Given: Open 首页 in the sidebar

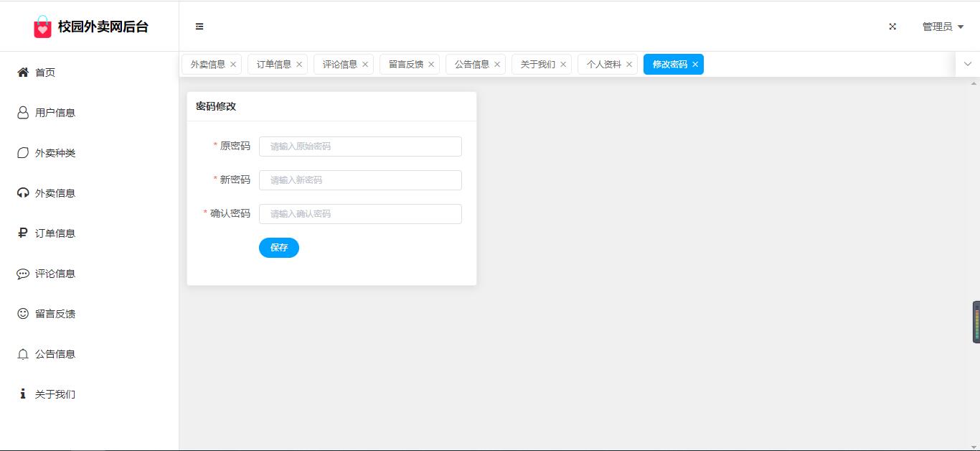Looking at the screenshot, I should point(89,73).
